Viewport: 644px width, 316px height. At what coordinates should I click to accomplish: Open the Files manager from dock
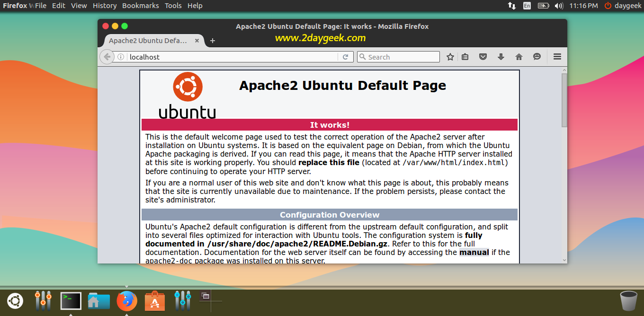click(98, 301)
